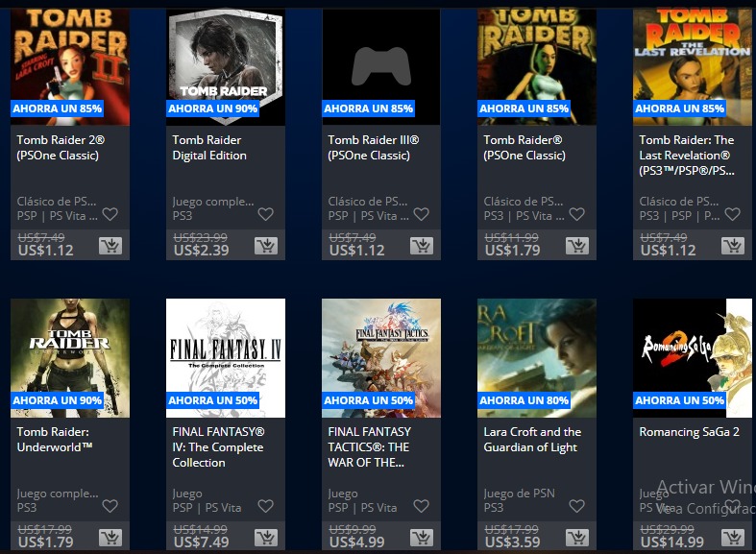Screen dimensions: 756x554
Task: Wishlist heart for Tomb Raider 2
Action: pyautogui.click(x=110, y=214)
